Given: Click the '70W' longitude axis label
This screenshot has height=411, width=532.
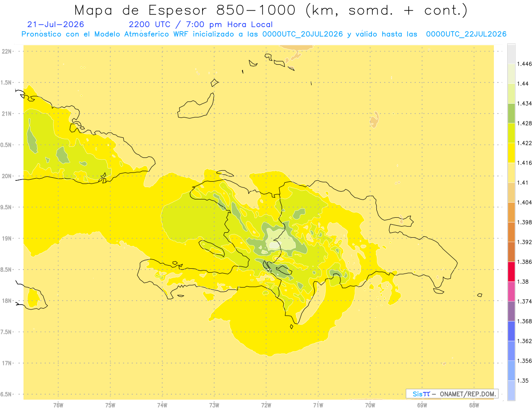Looking at the screenshot, I should 370,405.
